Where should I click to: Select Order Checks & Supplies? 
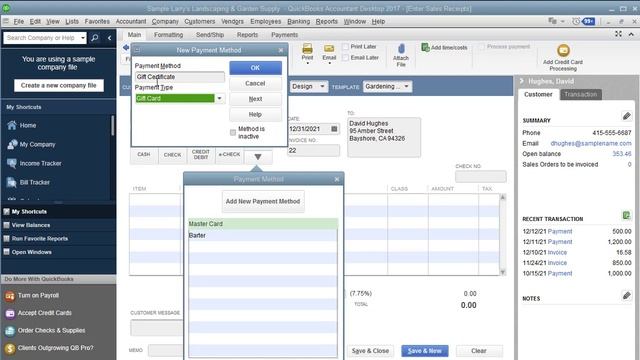click(51, 330)
